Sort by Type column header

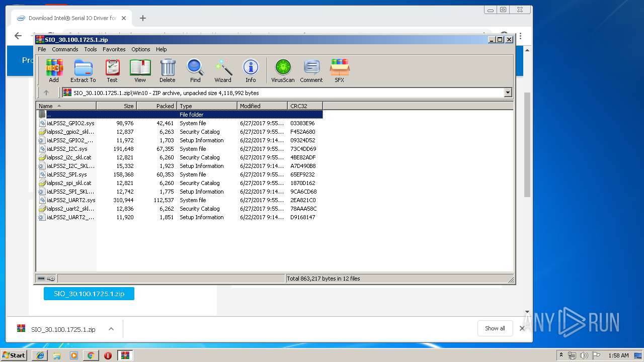coord(207,106)
